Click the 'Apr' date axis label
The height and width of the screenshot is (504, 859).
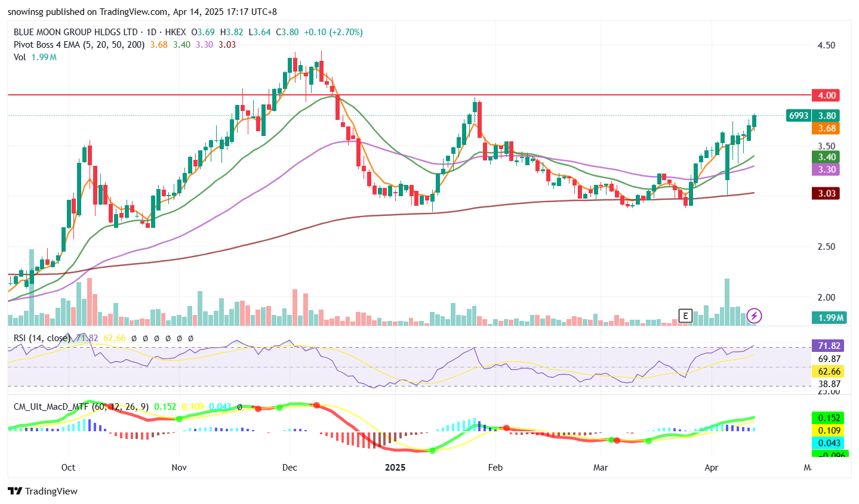coord(711,467)
